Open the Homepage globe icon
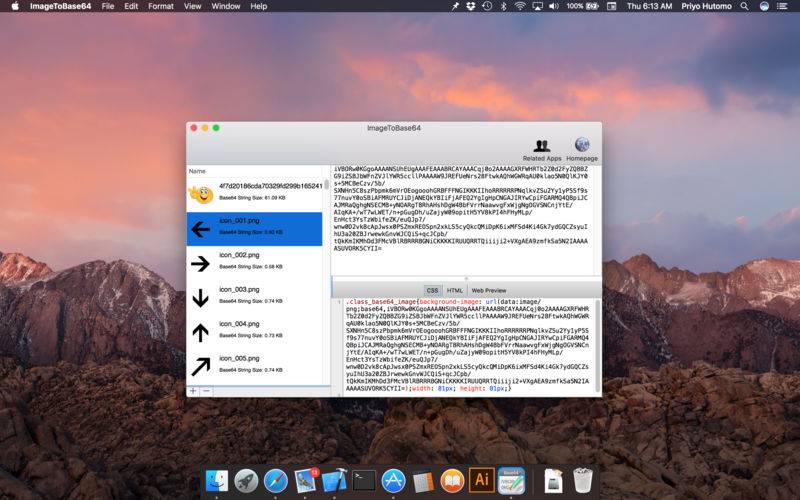The width and height of the screenshot is (800, 500). [582, 150]
